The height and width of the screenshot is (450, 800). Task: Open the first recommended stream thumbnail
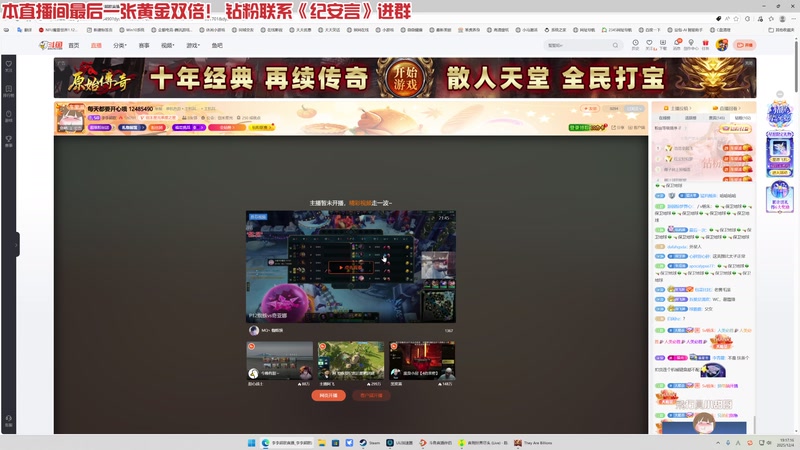(x=280, y=361)
